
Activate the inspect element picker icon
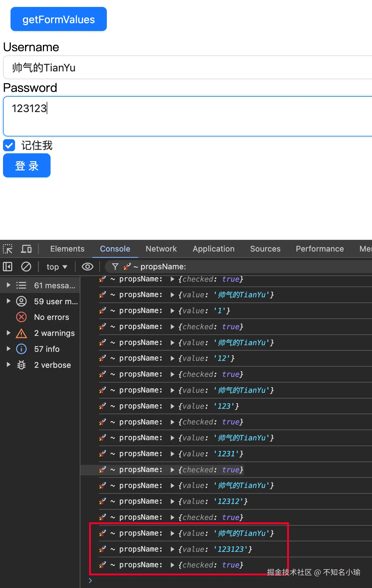click(x=8, y=249)
